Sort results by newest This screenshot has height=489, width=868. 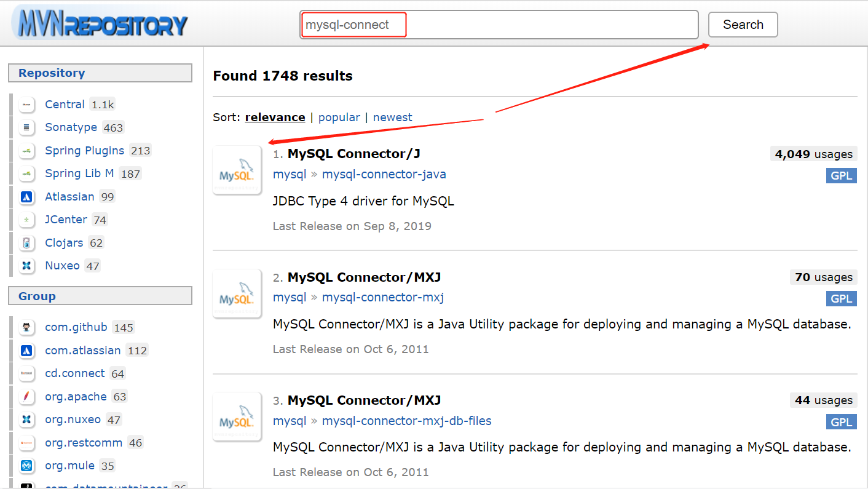pyautogui.click(x=393, y=117)
